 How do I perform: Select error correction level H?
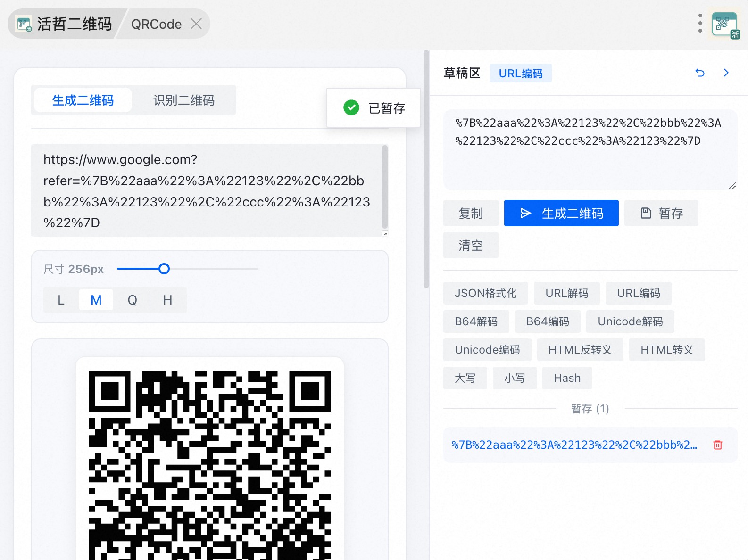167,300
